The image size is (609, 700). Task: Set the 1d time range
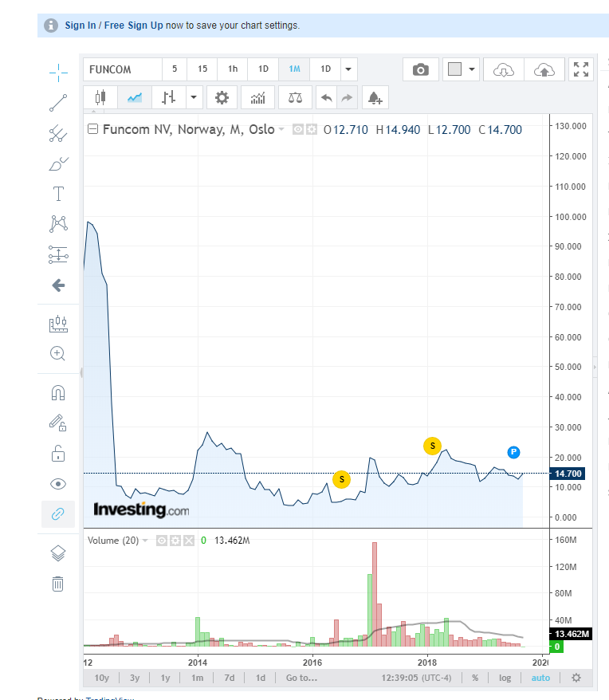[x=261, y=678]
